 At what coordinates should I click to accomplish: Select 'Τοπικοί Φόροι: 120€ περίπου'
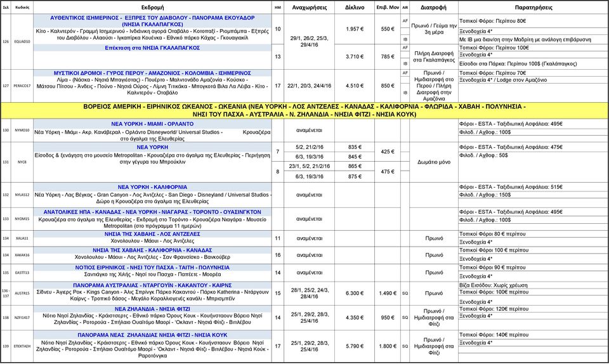coord(494,309)
